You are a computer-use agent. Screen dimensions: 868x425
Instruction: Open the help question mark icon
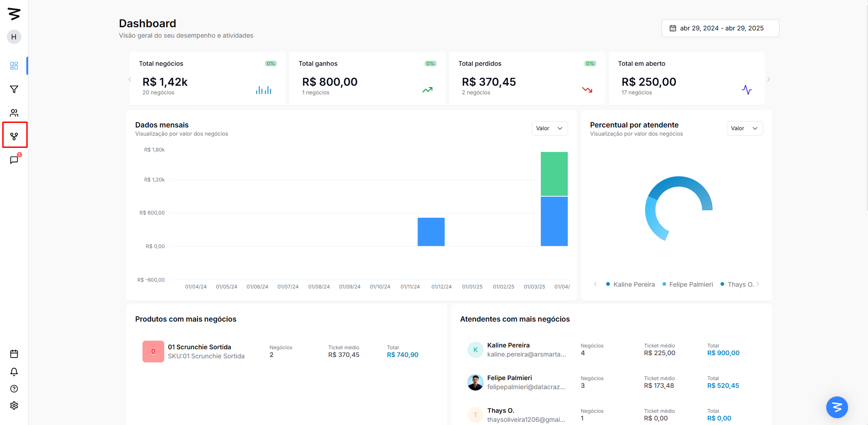[14, 389]
